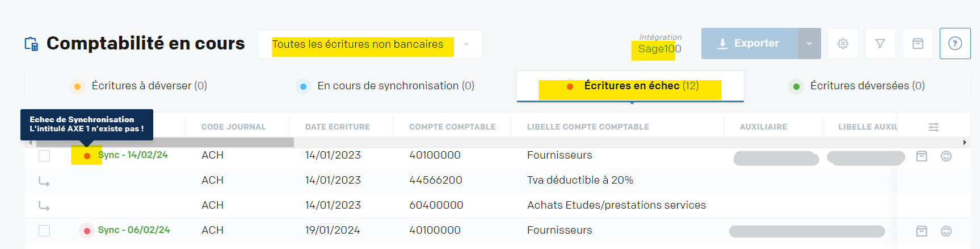Open the Sync - 06/02/24 link
The image size is (980, 249).
point(134,230)
